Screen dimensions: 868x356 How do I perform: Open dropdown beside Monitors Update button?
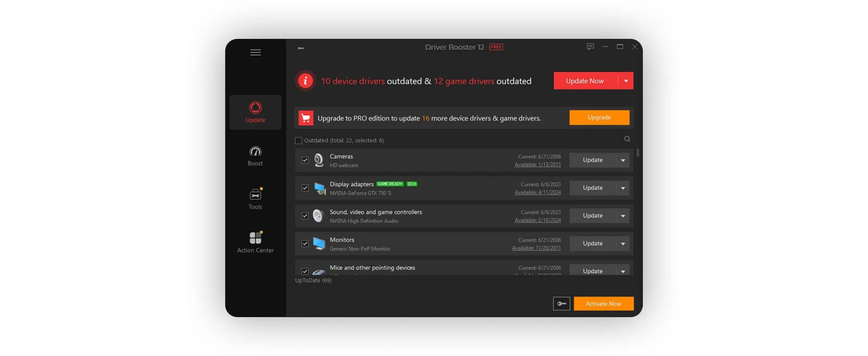(x=623, y=244)
